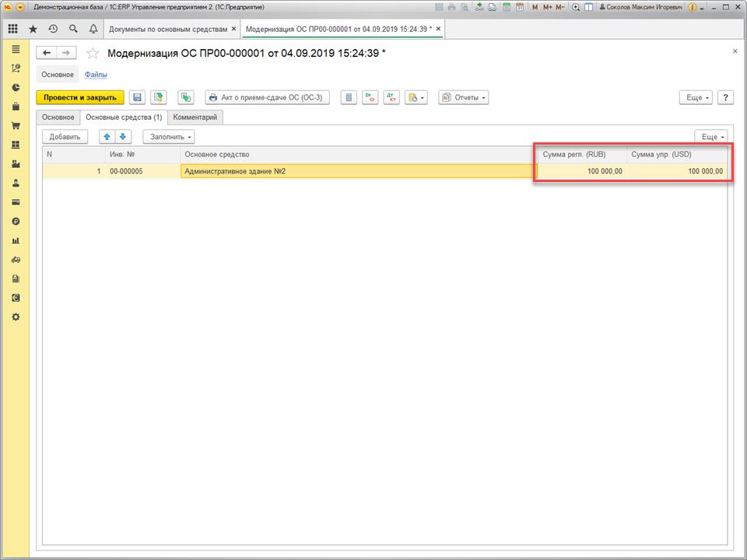
Task: Open calculator icon in title bar
Action: pos(507,7)
